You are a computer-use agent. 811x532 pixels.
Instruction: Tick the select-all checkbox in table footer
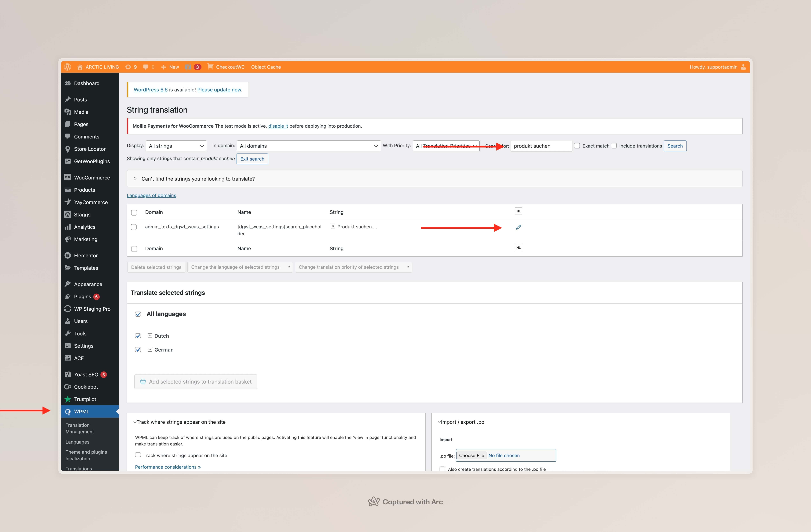tap(134, 249)
